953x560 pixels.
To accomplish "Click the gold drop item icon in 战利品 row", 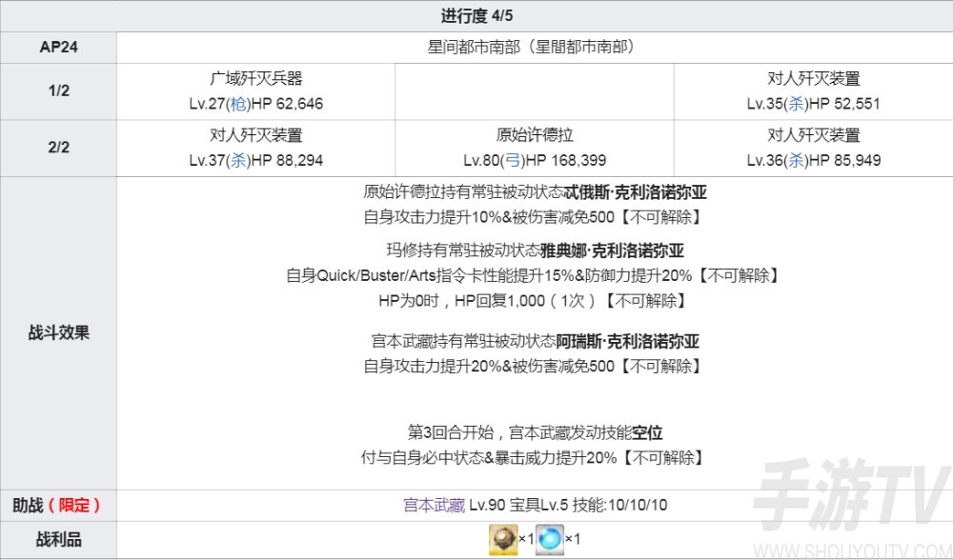I will (503, 539).
